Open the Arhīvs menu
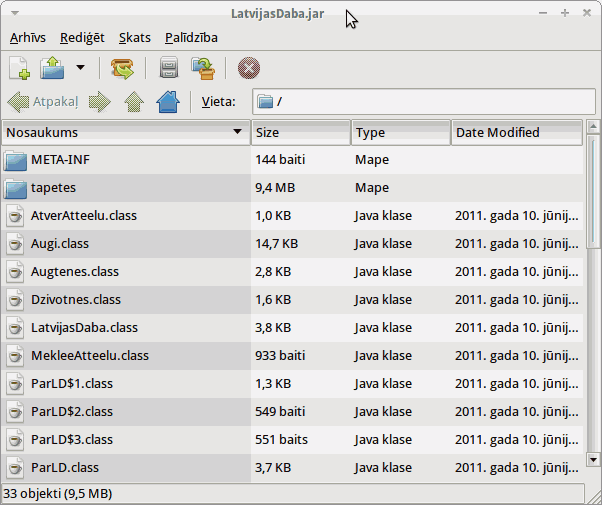Screen dimensions: 602x505 (28, 38)
